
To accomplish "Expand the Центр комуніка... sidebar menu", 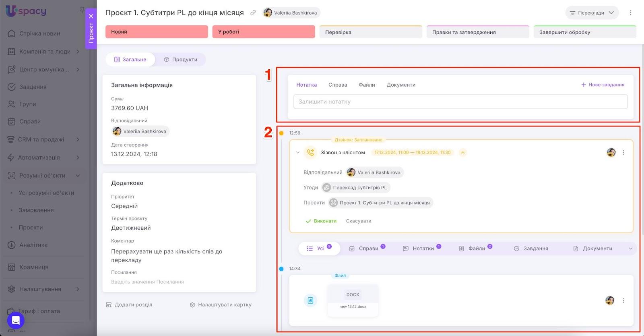I will pyautogui.click(x=43, y=70).
